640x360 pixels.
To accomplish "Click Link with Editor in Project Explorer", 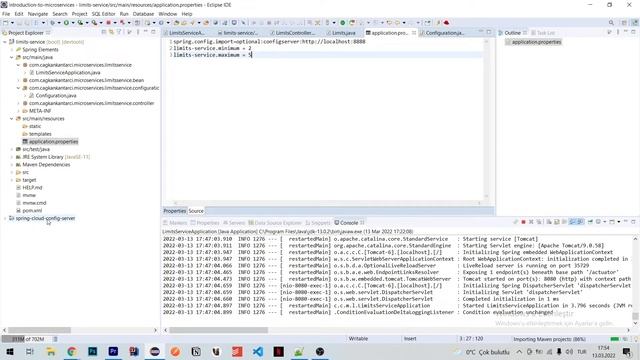I will [111, 32].
